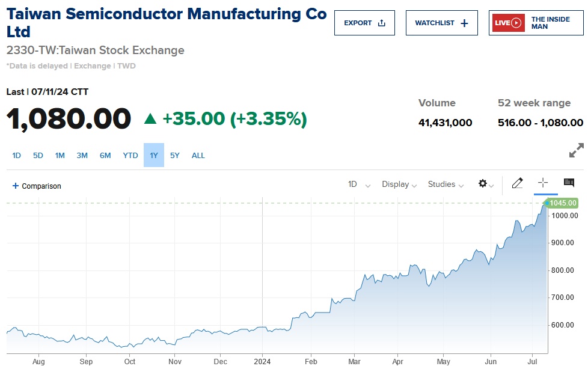Click the 1045.00 price marker label
Screen dimensions: 588x372
562,203
